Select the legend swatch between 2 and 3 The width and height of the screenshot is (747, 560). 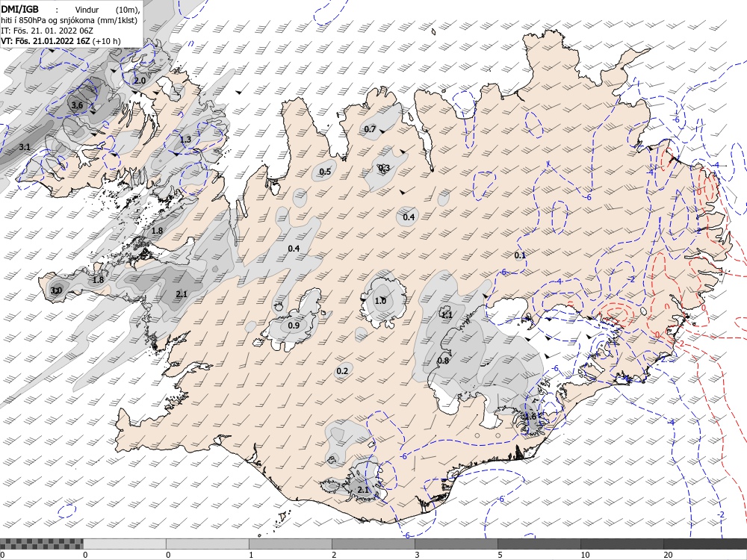tap(373, 544)
